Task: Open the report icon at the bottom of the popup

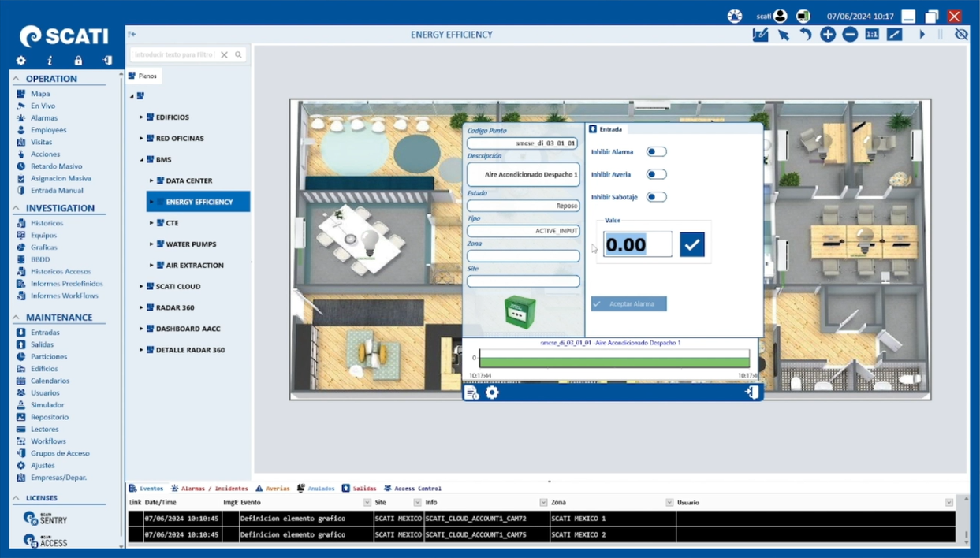Action: [x=471, y=392]
